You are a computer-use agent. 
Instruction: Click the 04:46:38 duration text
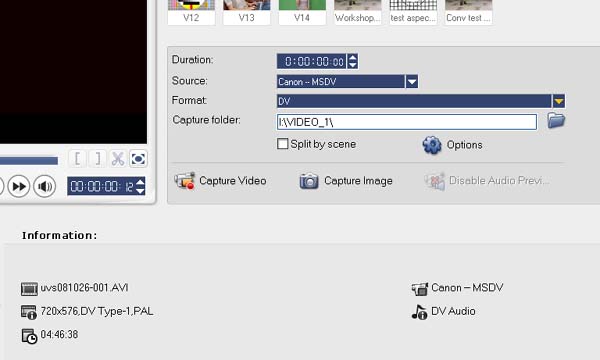click(x=59, y=334)
